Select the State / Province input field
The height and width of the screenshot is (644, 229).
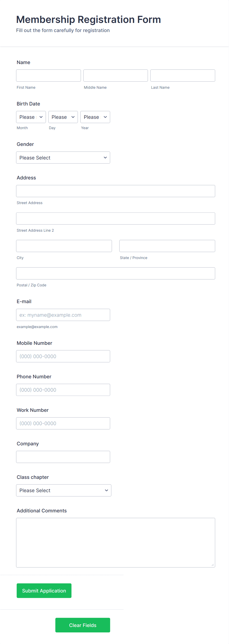point(167,246)
